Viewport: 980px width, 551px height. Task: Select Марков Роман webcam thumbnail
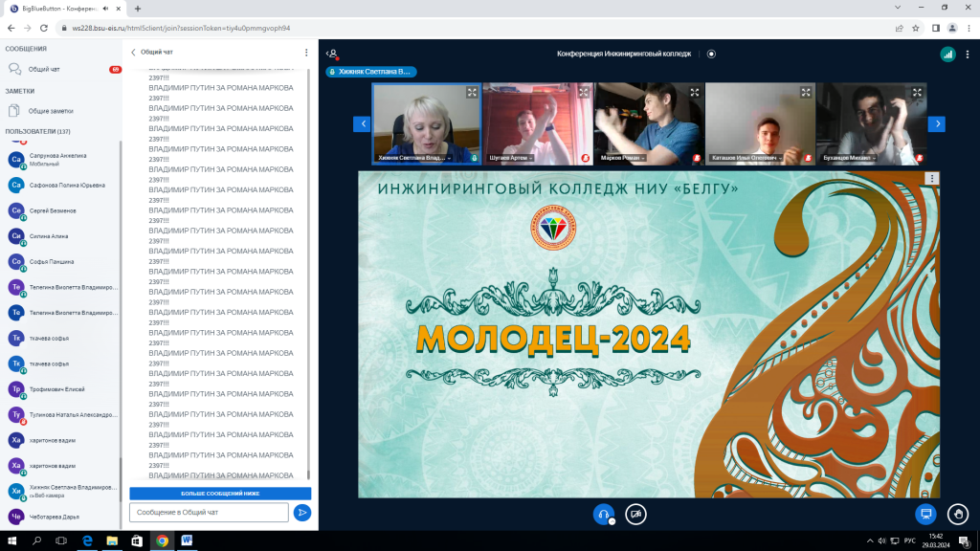[x=649, y=123]
